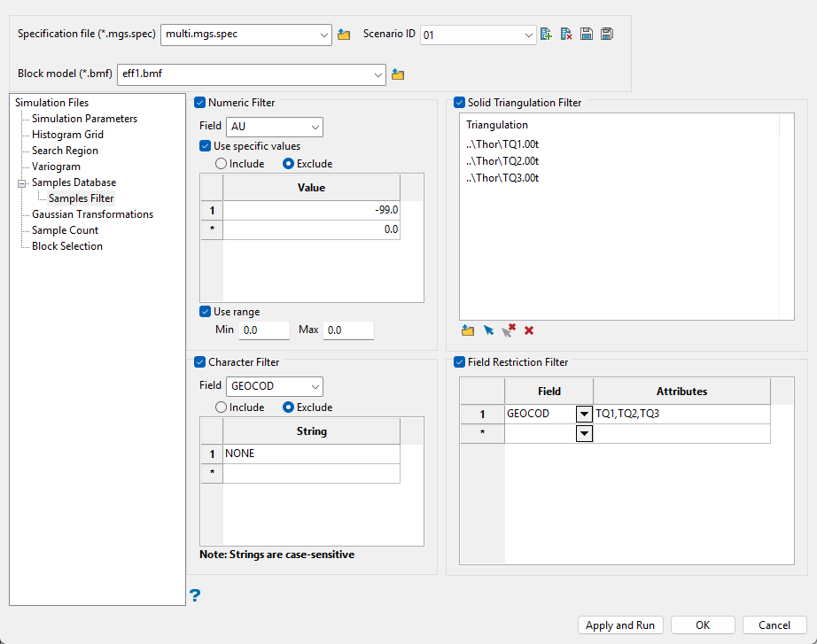
Task: Open the Scenario ID dropdown
Action: point(529,35)
